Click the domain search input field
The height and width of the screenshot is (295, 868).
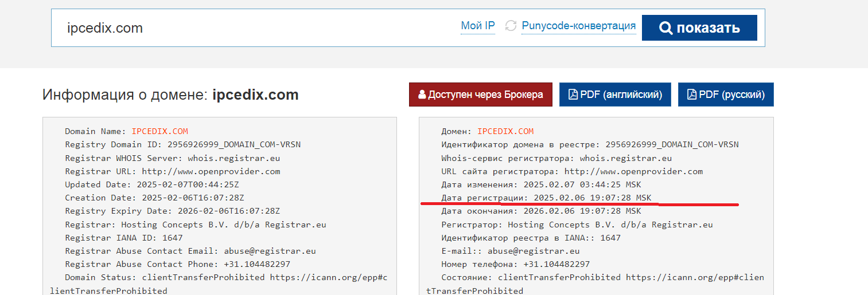coord(255,27)
